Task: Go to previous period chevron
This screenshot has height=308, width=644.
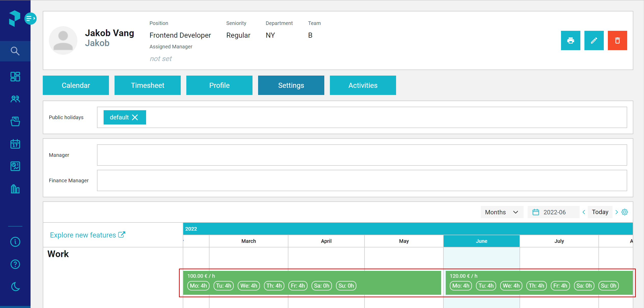Action: [584, 212]
